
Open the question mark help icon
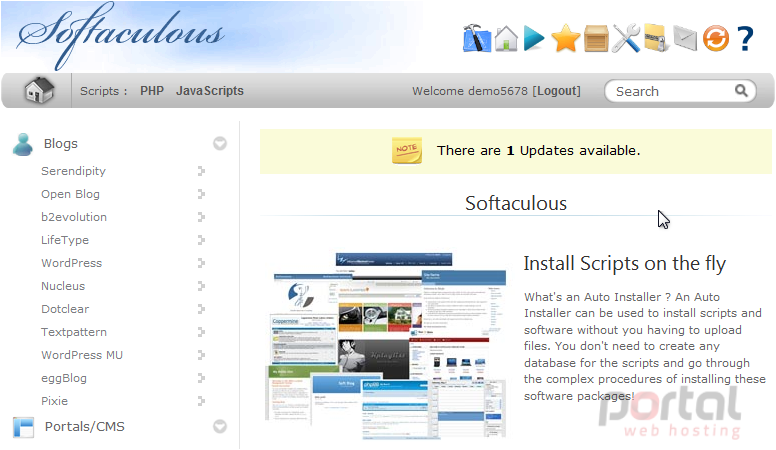pyautogui.click(x=745, y=39)
